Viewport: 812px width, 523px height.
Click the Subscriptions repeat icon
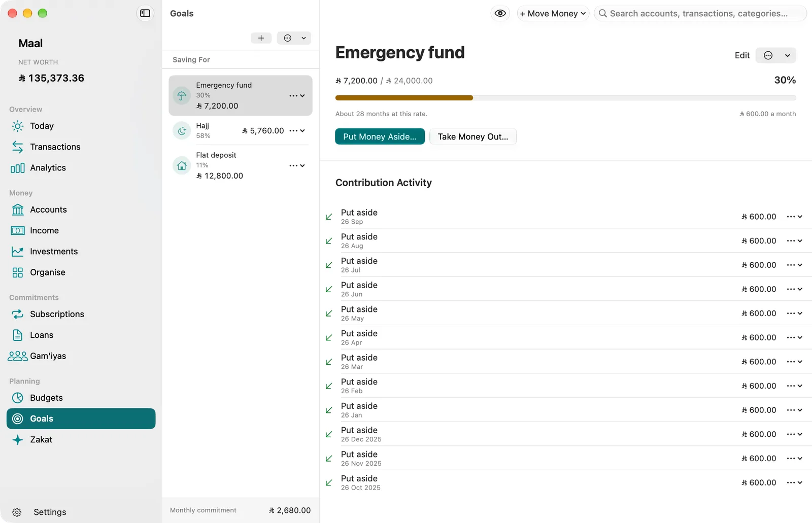[x=18, y=314]
